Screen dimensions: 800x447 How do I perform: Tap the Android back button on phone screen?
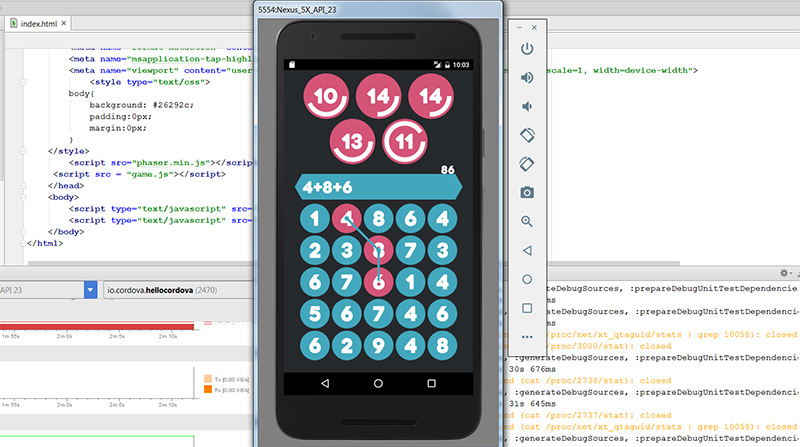(x=325, y=383)
